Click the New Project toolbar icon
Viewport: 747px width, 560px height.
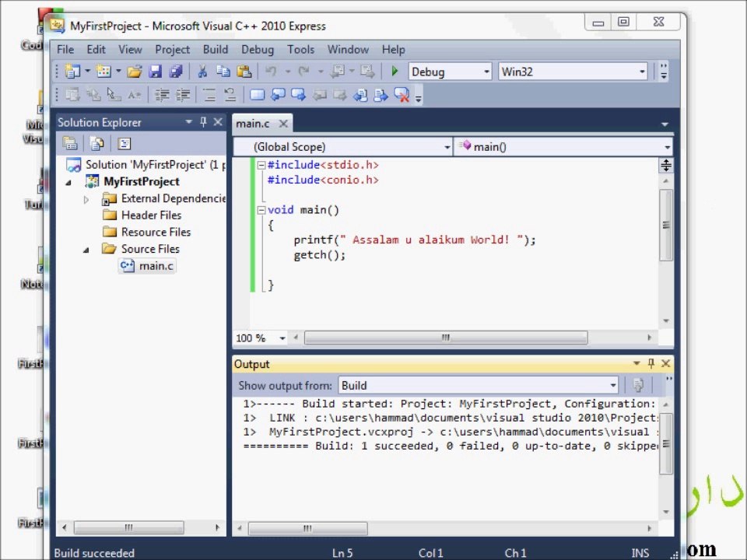pyautogui.click(x=72, y=72)
